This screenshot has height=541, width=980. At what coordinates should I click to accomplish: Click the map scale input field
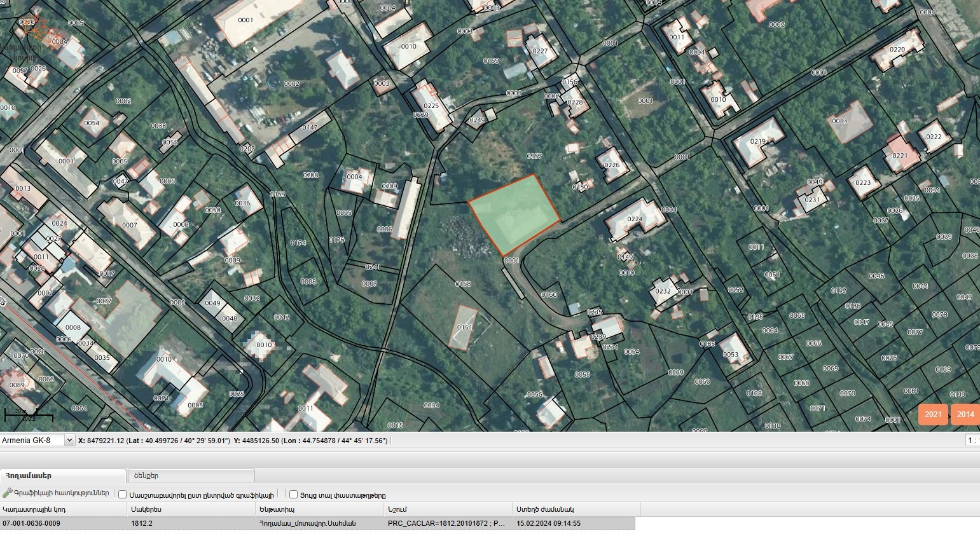(972, 441)
